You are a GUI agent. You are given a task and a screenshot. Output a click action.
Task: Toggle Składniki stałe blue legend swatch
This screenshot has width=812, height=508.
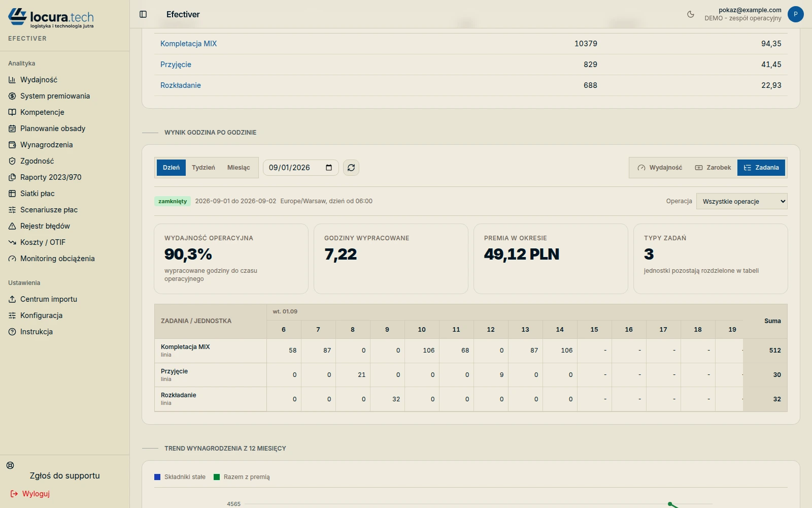coord(157,477)
